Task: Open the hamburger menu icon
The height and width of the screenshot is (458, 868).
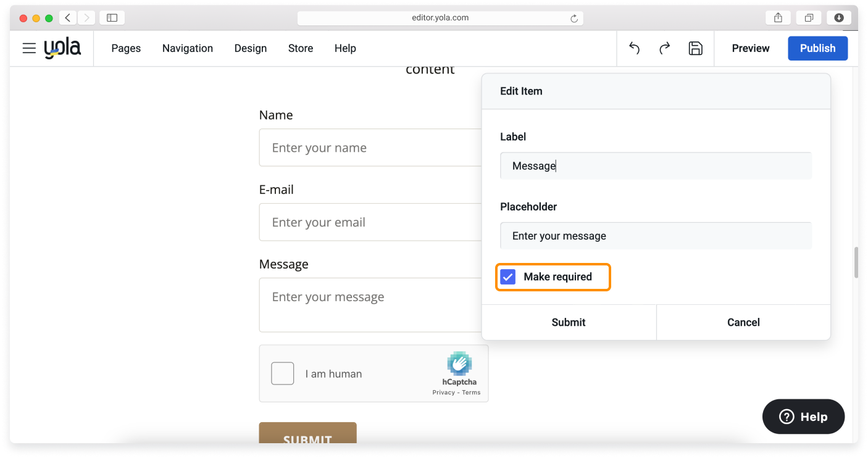Action: click(x=29, y=48)
